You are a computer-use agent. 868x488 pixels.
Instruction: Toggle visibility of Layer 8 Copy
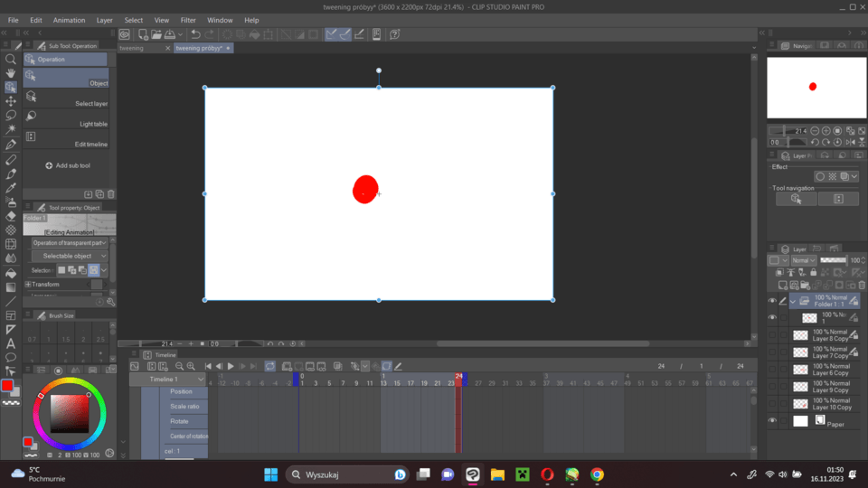(772, 335)
